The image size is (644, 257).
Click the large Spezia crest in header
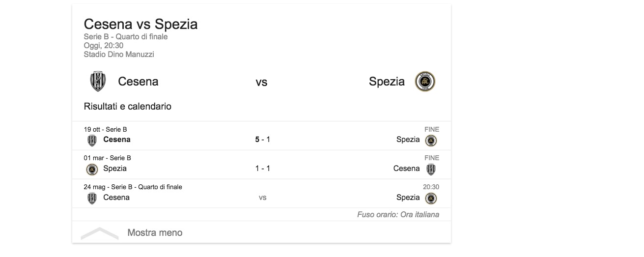coord(425,82)
